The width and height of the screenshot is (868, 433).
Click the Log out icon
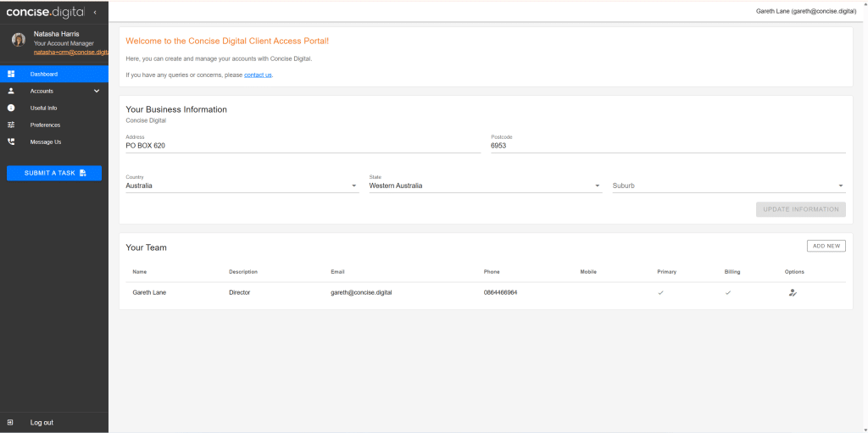click(x=10, y=422)
